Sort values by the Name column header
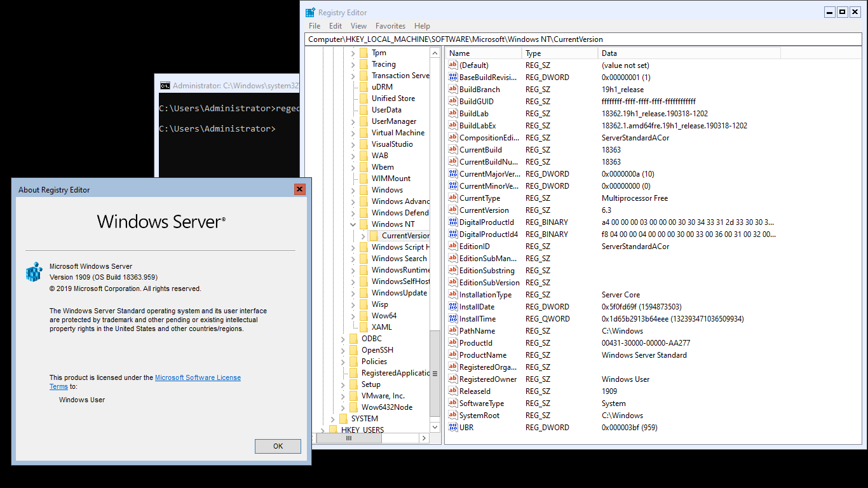This screenshot has width=868, height=488. (484, 53)
